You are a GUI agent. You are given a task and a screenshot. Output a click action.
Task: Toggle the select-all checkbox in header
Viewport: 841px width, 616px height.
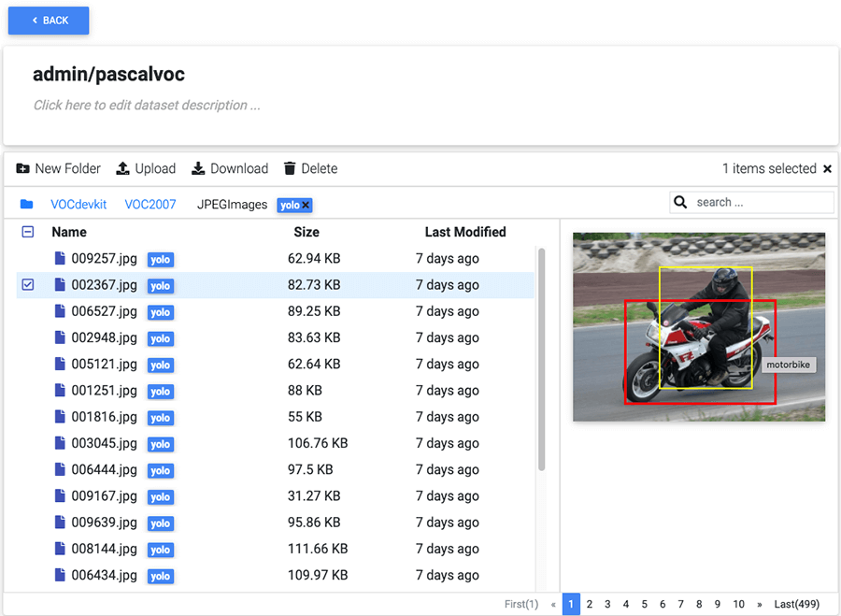[x=28, y=232]
